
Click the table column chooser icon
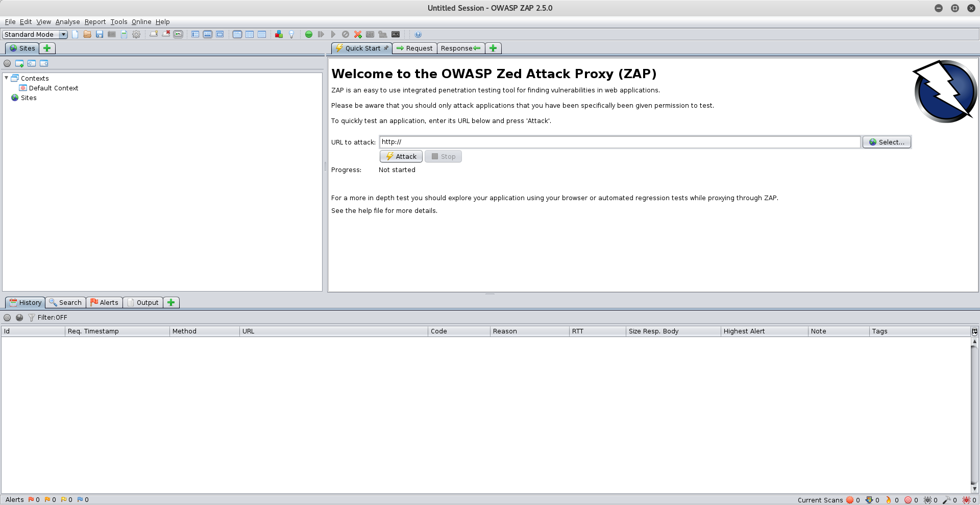[x=974, y=331]
